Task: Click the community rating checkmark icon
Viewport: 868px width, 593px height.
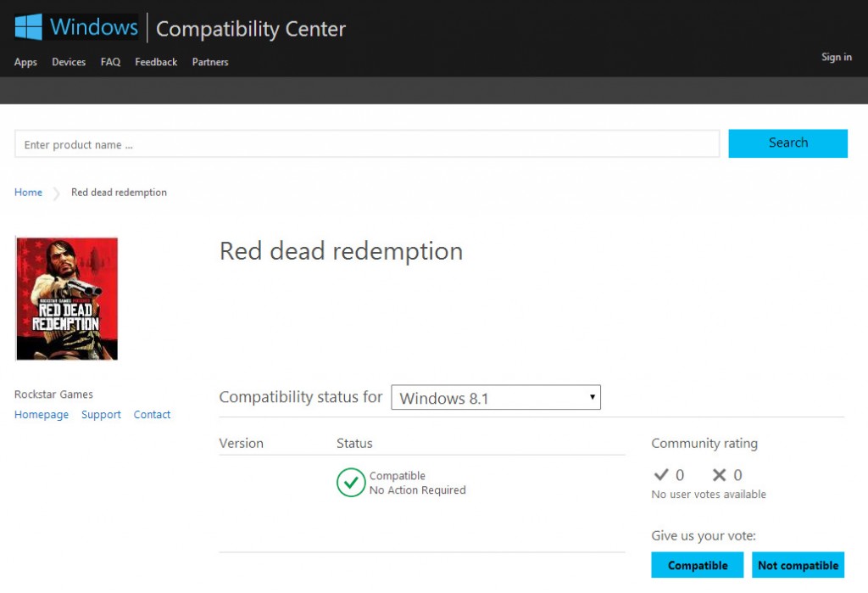Action: click(661, 474)
